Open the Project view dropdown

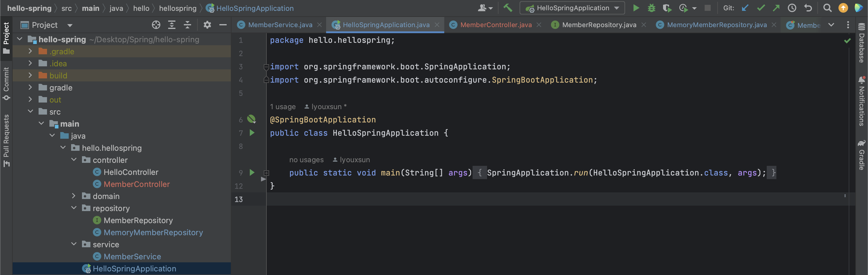70,25
